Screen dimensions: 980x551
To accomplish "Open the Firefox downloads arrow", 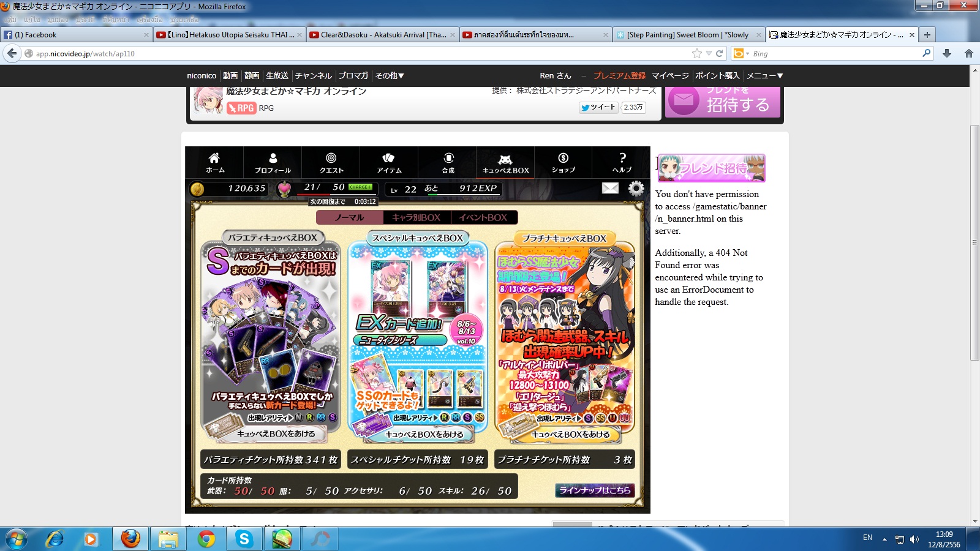I will click(x=947, y=53).
